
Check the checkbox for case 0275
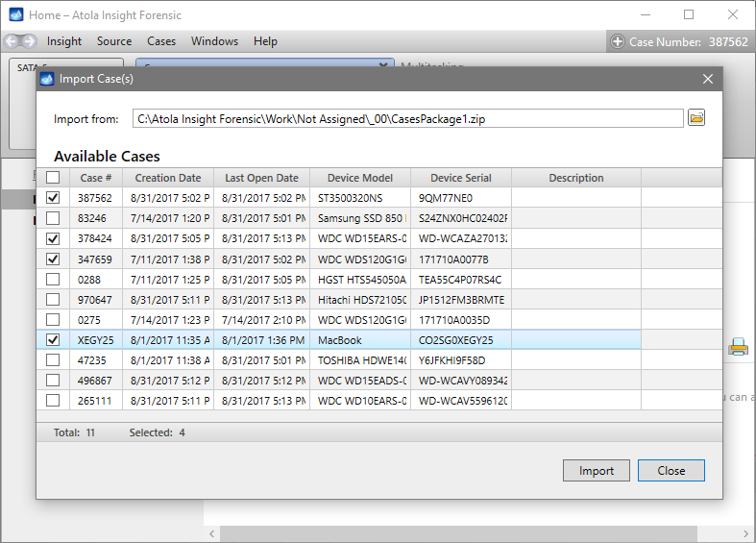[53, 320]
